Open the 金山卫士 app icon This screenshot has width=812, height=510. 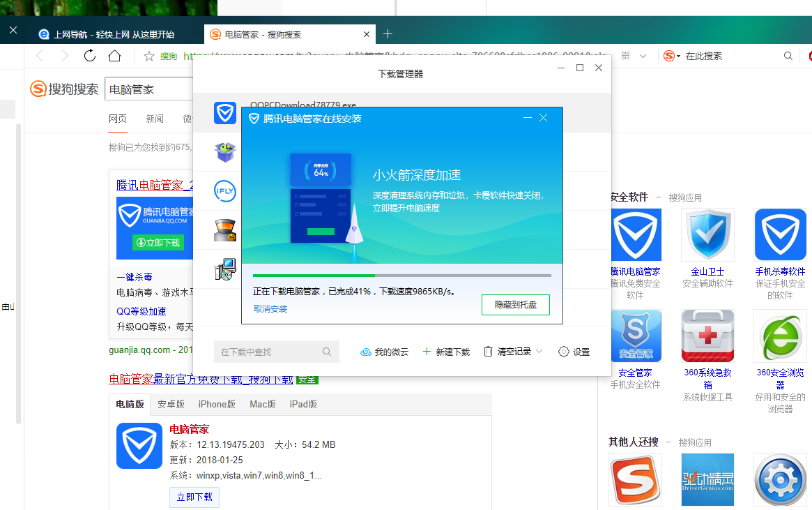click(707, 235)
